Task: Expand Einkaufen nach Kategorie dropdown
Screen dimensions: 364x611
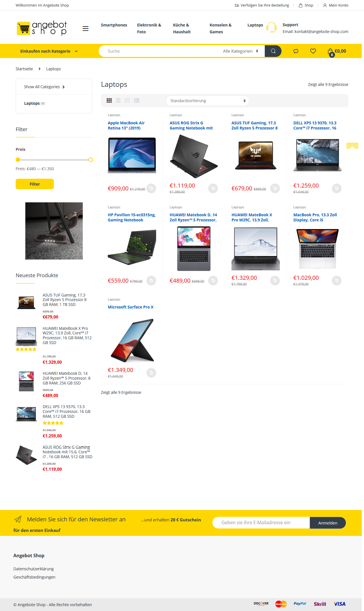Action: click(49, 51)
